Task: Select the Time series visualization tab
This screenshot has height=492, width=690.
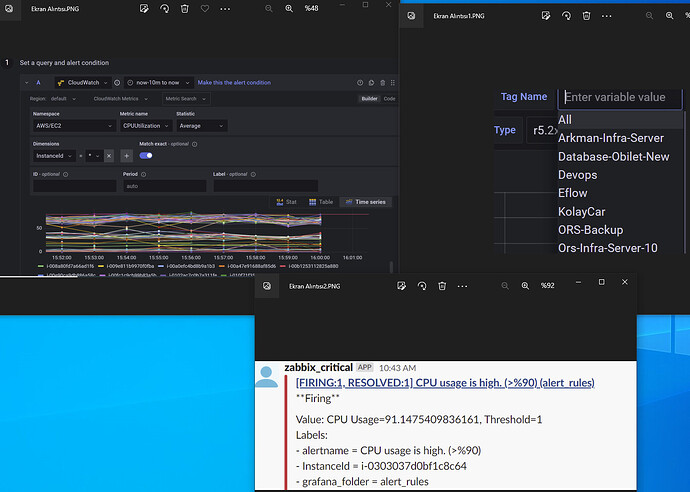Action: tap(366, 202)
